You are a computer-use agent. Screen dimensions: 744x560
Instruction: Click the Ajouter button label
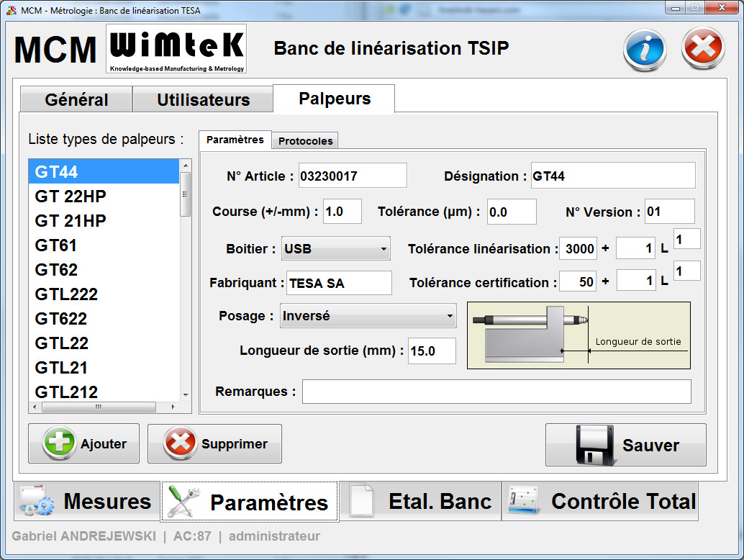104,443
